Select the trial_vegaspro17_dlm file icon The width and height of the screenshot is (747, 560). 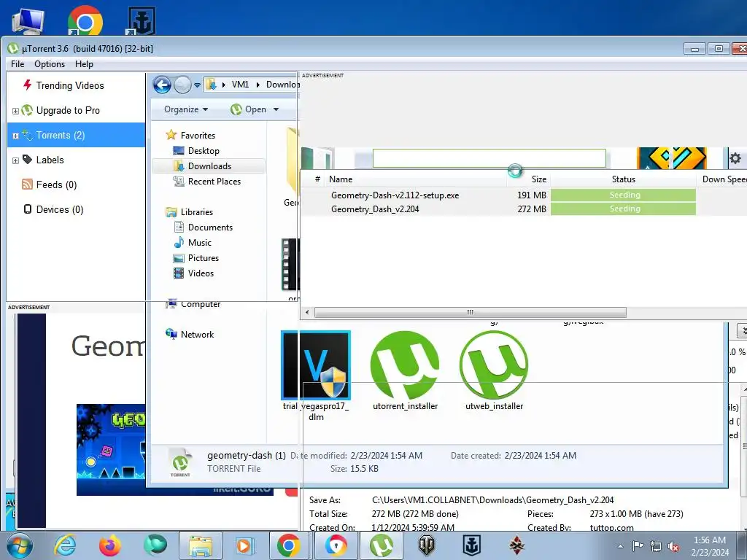pyautogui.click(x=315, y=365)
